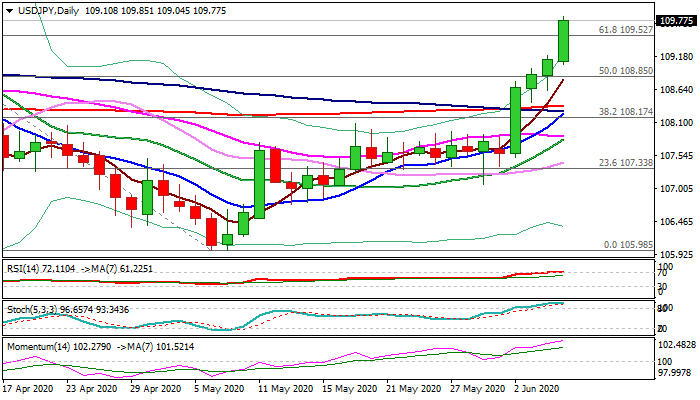
Task: Select the 23.6 107.338 Fibonacci label
Action: pyautogui.click(x=625, y=163)
